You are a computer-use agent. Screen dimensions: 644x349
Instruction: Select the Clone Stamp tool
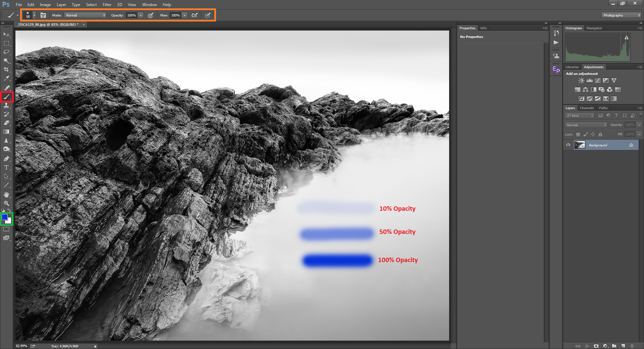6,105
